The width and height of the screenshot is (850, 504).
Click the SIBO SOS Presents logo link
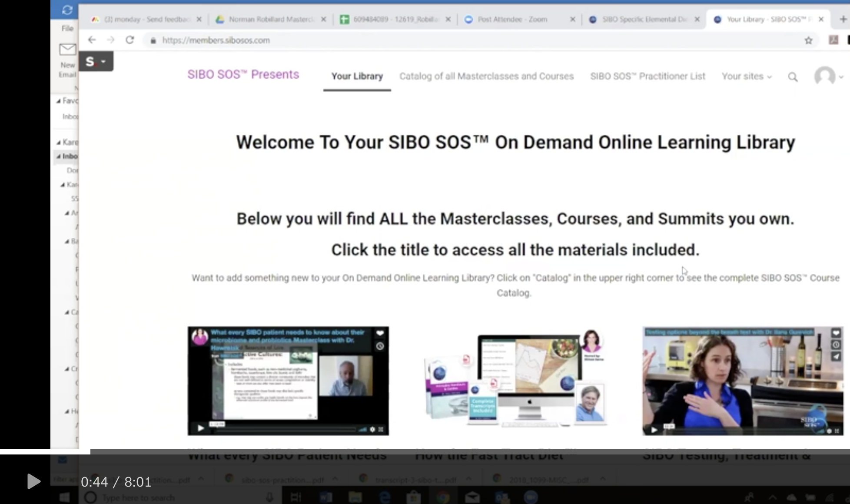point(243,74)
